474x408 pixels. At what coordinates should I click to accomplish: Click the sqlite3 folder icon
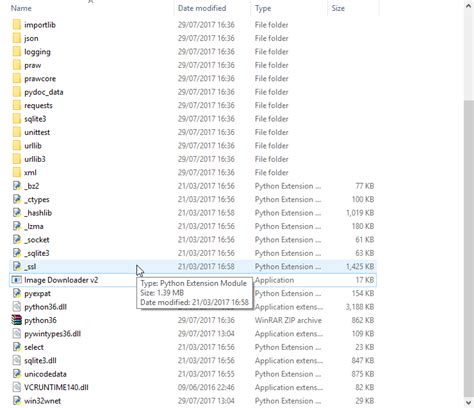pos(17,119)
